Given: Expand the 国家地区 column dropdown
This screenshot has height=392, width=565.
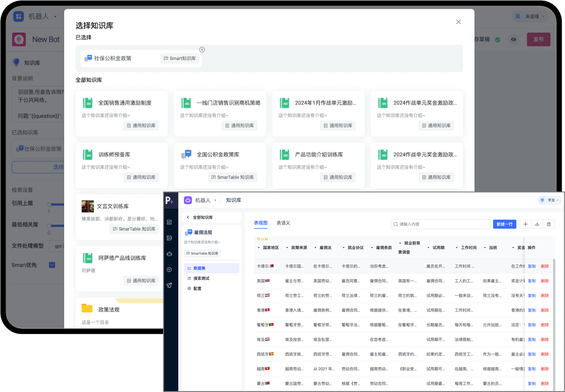Looking at the screenshot, I should pyautogui.click(x=259, y=248).
